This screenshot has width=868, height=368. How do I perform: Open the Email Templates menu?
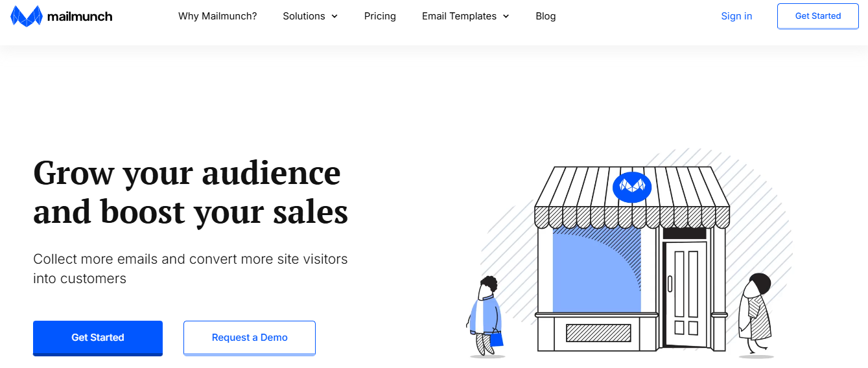459,16
